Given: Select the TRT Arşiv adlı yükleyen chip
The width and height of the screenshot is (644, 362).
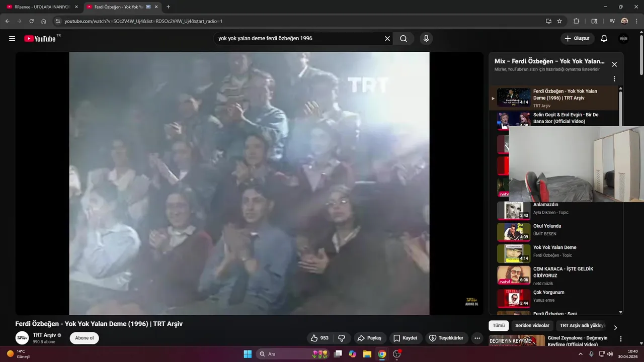Looking at the screenshot, I should (582, 326).
